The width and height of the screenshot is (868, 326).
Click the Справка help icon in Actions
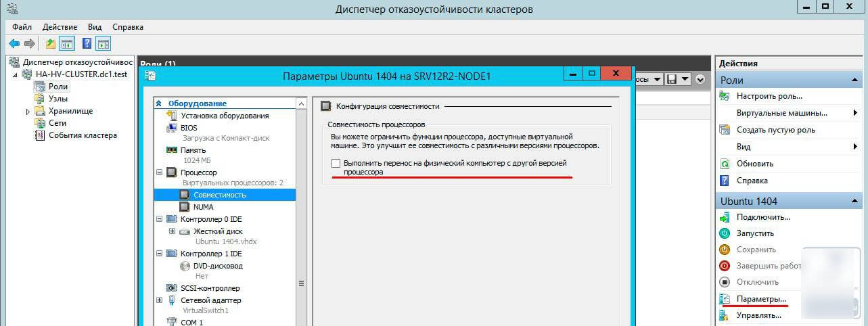[725, 181]
